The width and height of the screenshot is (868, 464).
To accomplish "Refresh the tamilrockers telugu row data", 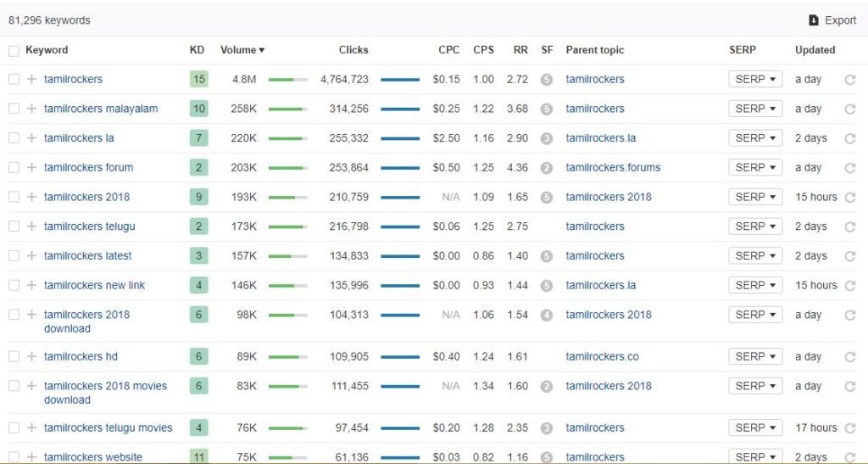I will tap(849, 226).
